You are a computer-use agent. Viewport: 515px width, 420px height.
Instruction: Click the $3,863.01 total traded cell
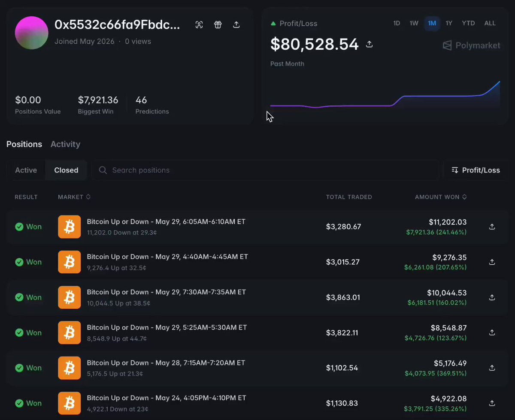point(343,297)
